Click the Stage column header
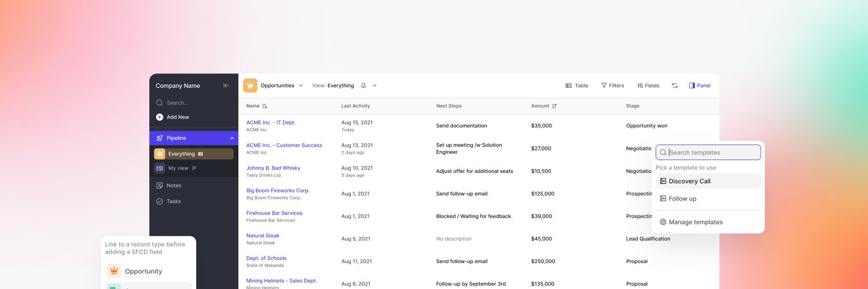 click(x=632, y=106)
